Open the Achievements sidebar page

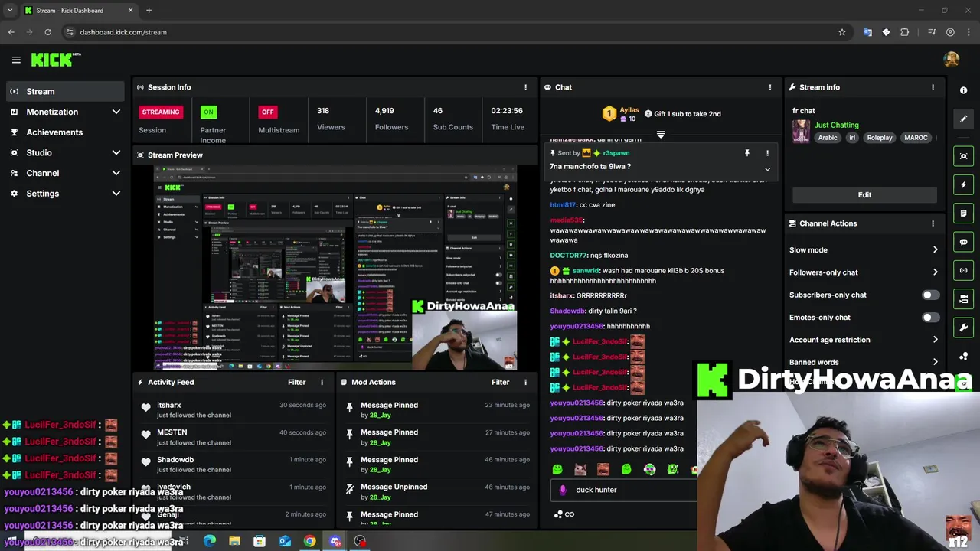tap(64, 132)
